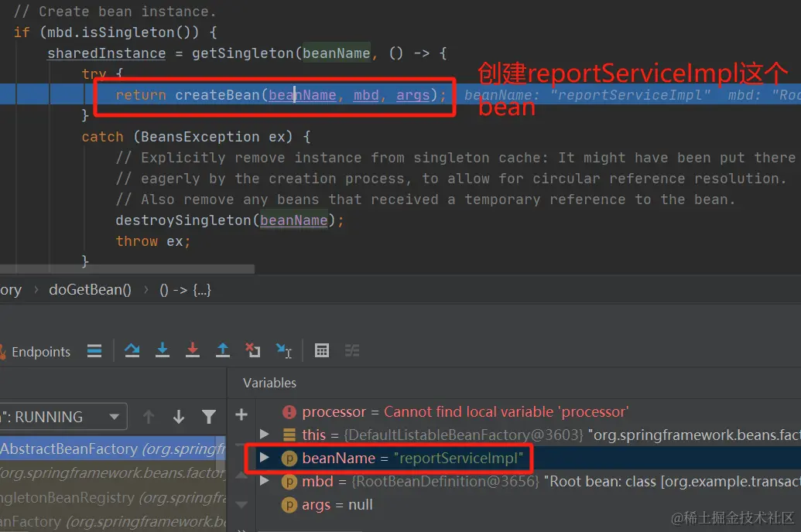Click the 'ory' breadcrumb segment

11,290
